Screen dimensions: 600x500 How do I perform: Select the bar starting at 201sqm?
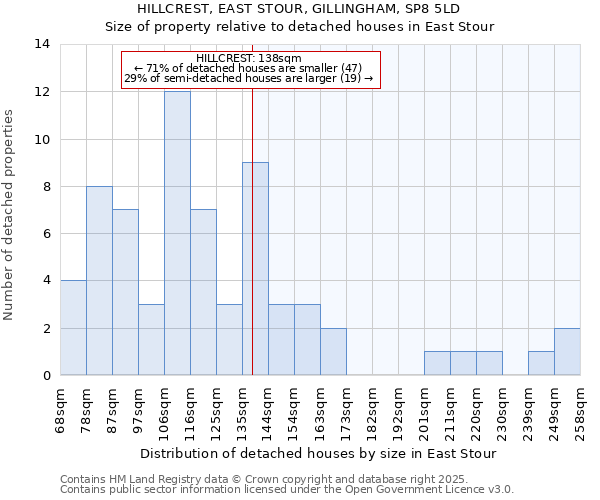click(x=437, y=363)
